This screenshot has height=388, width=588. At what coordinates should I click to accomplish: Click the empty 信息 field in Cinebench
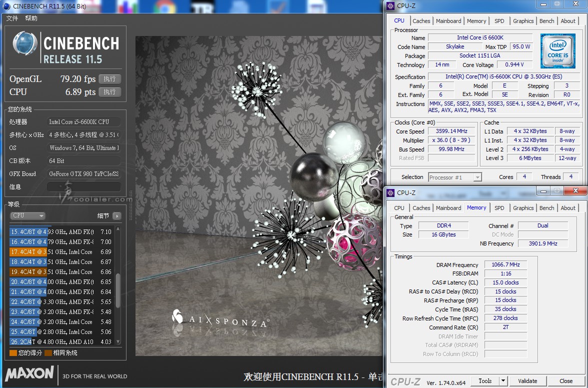tap(83, 186)
